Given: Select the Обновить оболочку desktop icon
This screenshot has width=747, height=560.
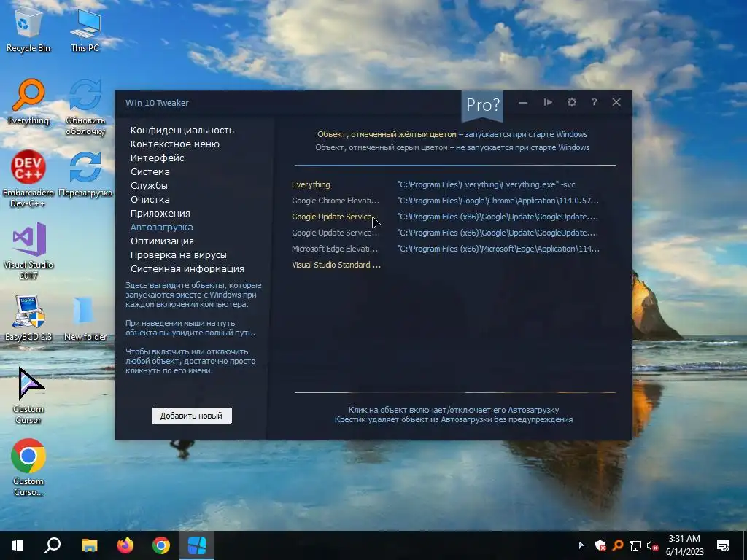Looking at the screenshot, I should [85, 107].
